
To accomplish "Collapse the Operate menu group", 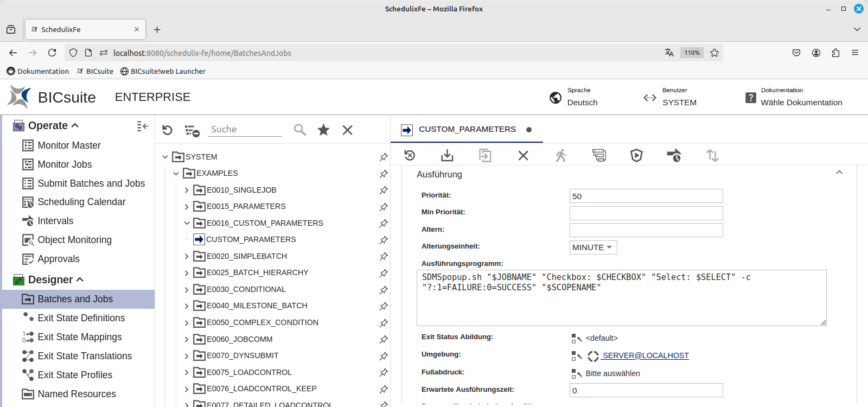I will tap(75, 125).
